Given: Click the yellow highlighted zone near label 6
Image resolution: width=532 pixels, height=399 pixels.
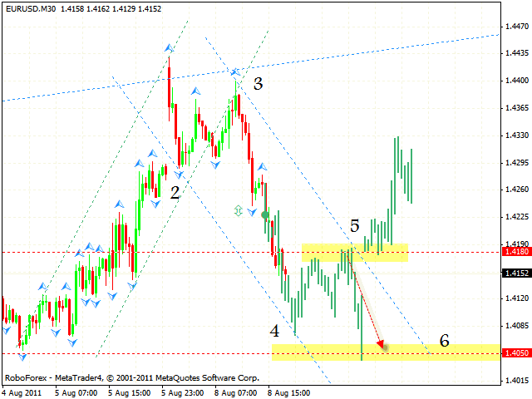Looking at the screenshot, I should [x=386, y=352].
